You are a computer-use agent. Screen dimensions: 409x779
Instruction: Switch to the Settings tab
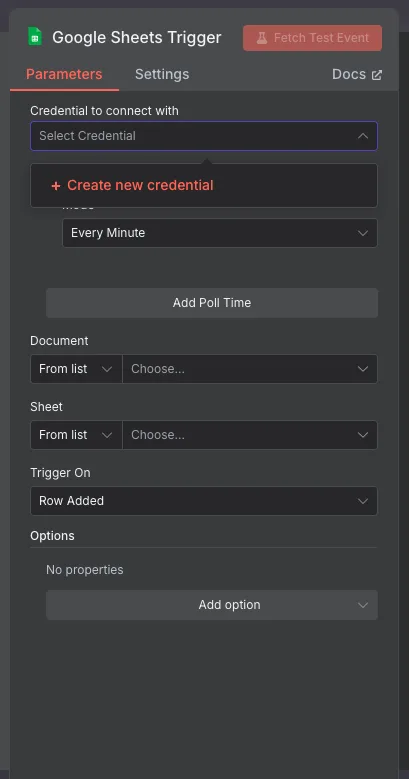[162, 75]
